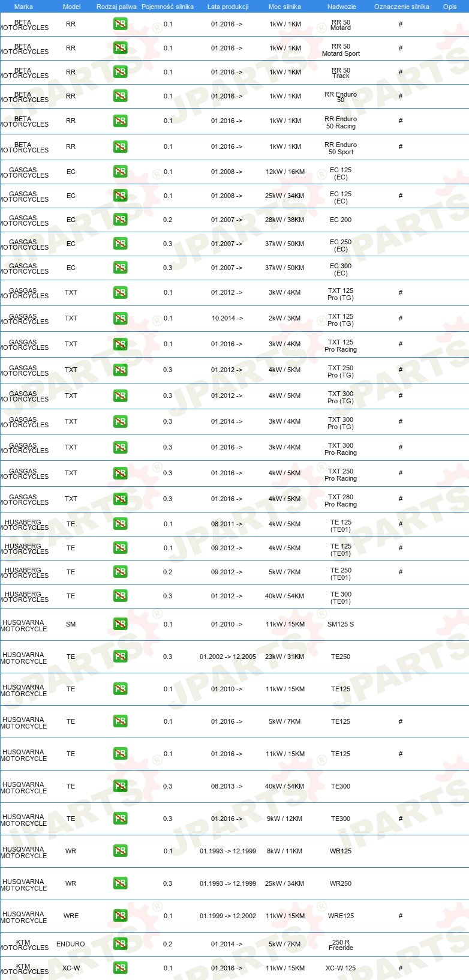Click the Rodzaj paliwa column header
The width and height of the screenshot is (469, 980).
point(116,7)
